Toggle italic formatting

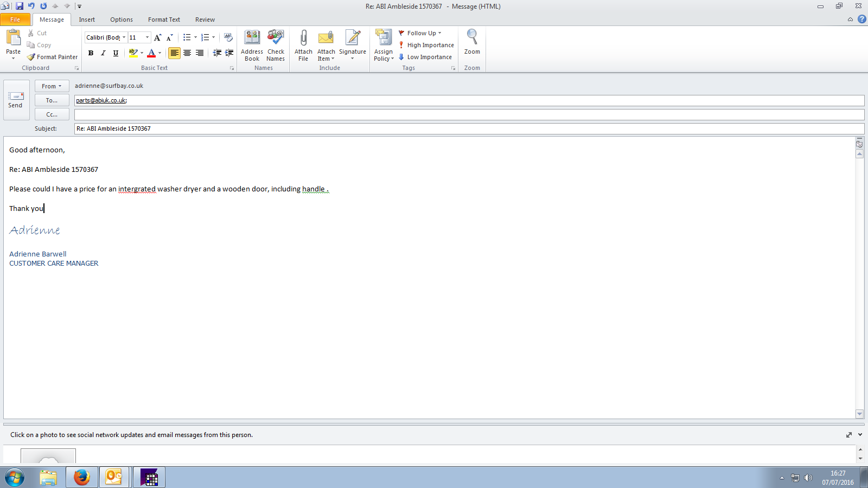click(103, 53)
